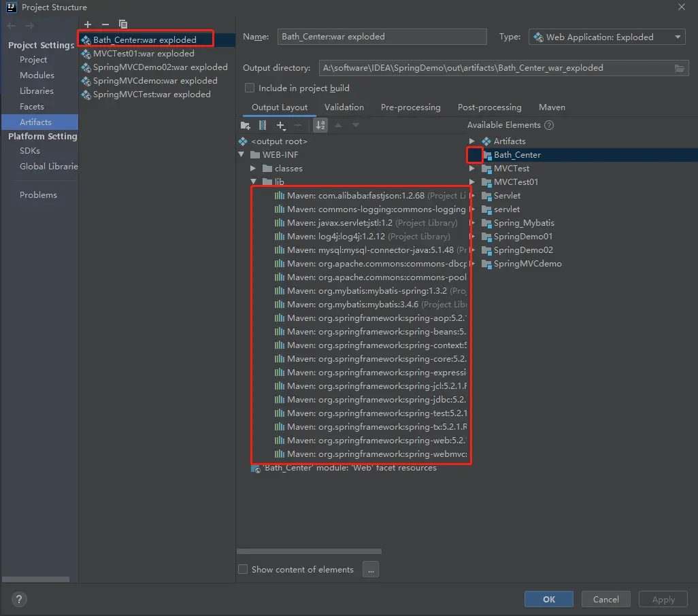Click the Cancel button
This screenshot has height=616, width=698.
pyautogui.click(x=606, y=599)
